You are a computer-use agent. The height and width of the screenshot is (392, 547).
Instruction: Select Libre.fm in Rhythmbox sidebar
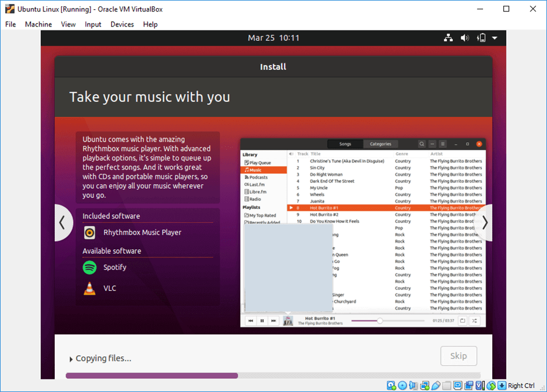(x=255, y=192)
